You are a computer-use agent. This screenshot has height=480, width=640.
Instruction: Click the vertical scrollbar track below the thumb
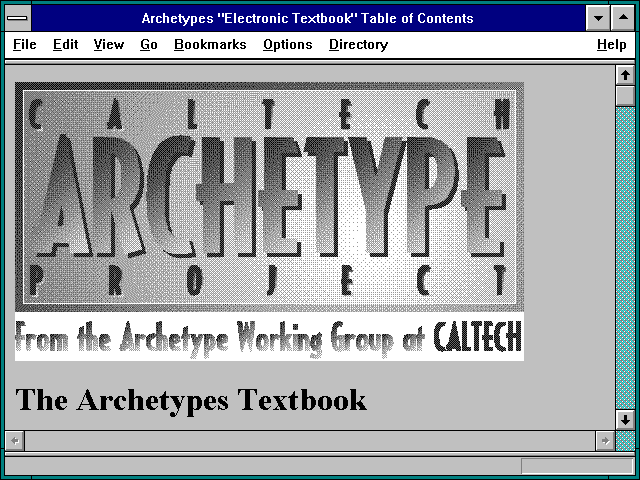(625, 258)
